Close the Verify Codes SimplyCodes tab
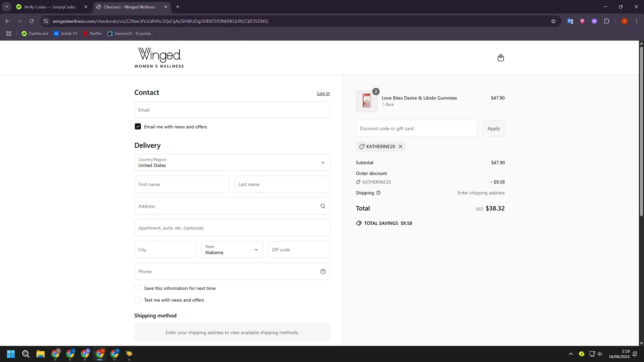 (86, 7)
